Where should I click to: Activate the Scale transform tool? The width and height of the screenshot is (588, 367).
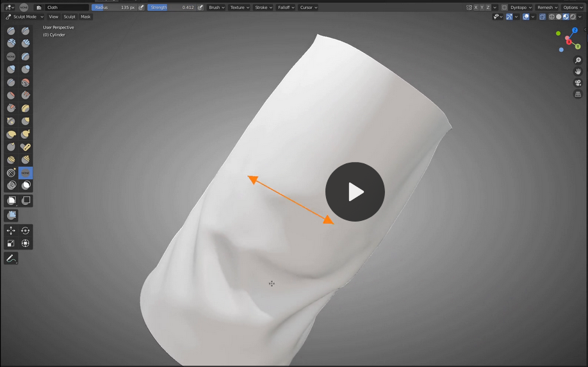click(x=12, y=243)
